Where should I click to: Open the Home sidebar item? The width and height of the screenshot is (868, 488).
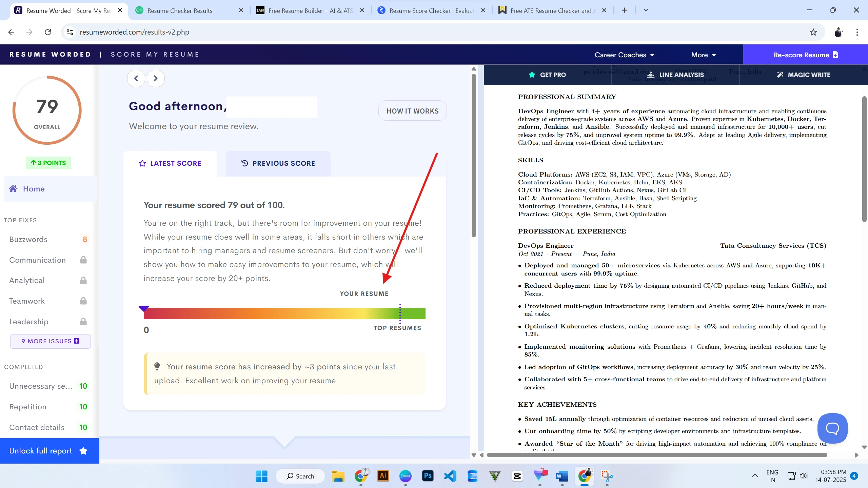[x=51, y=189]
